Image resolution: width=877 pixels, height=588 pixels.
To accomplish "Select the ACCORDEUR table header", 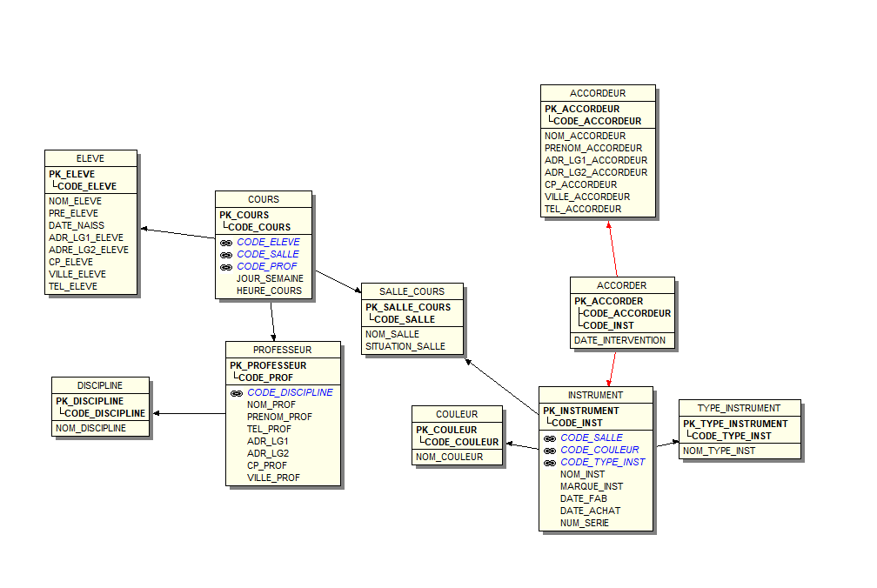I will click(x=598, y=93).
